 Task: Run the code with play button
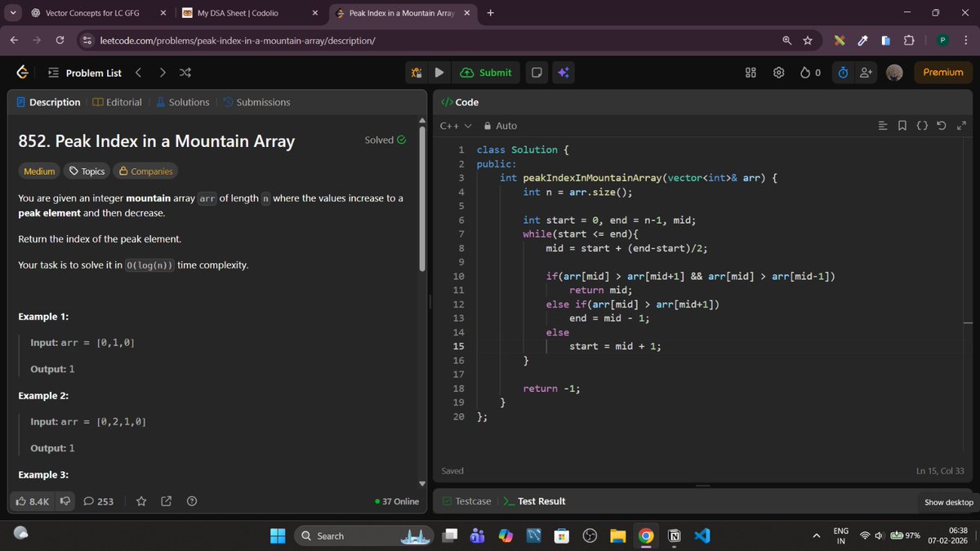click(x=439, y=73)
